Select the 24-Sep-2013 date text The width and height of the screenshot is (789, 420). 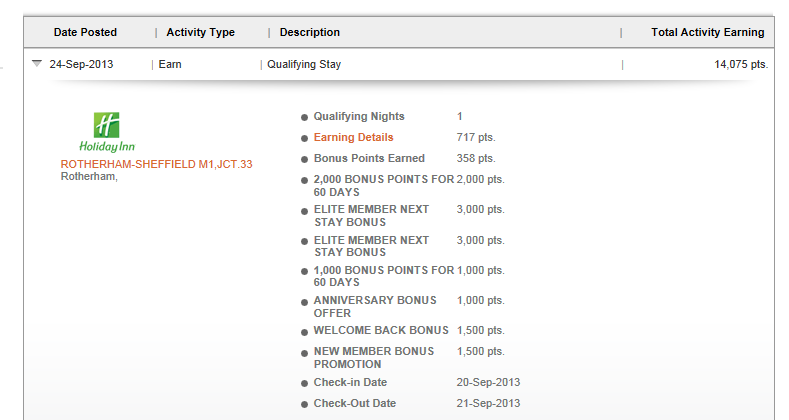[81, 64]
